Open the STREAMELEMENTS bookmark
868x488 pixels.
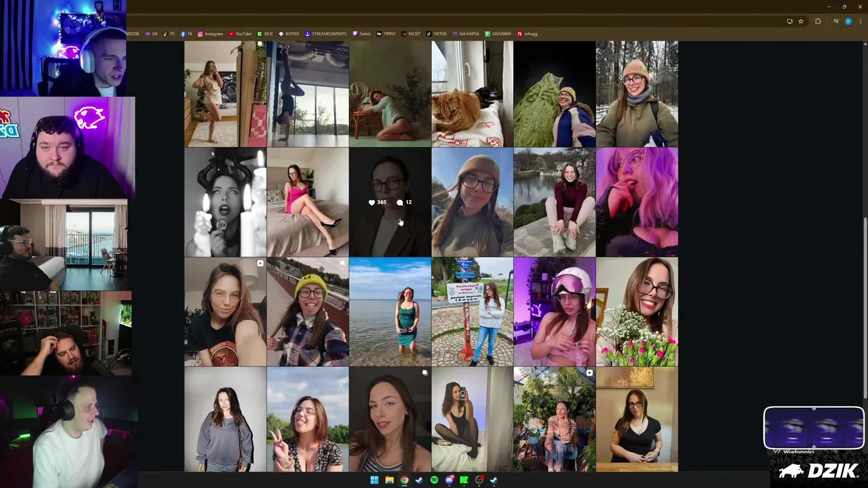point(325,33)
